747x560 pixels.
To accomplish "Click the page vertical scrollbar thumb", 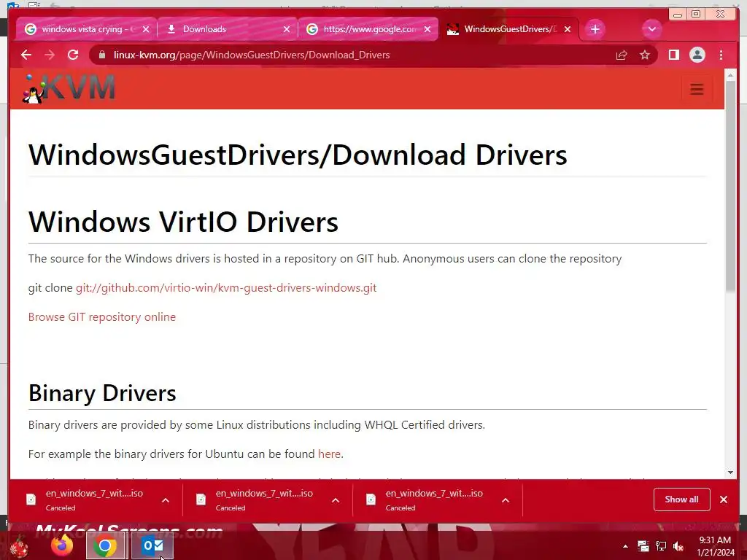I will [730, 186].
